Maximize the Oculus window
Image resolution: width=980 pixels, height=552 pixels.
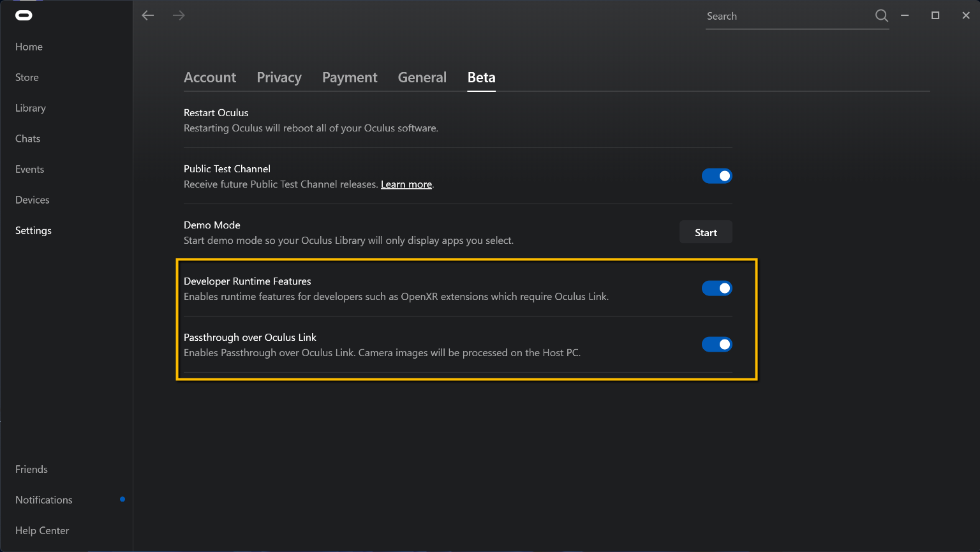[935, 15]
